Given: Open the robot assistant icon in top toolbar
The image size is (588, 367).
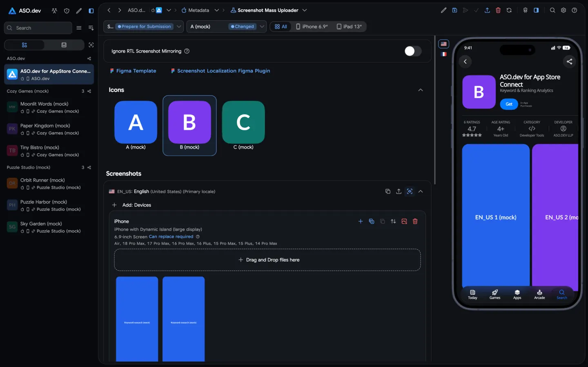Looking at the screenshot, I should [526, 10].
